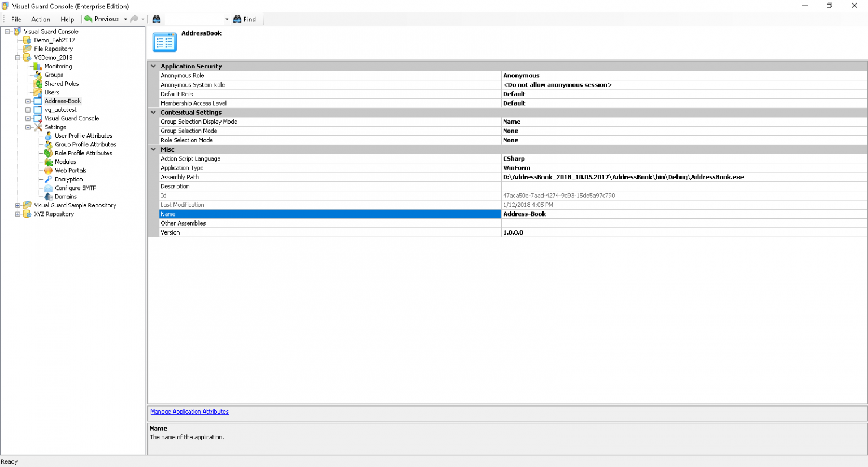Open the Action menu
The image size is (868, 467).
(41, 19)
